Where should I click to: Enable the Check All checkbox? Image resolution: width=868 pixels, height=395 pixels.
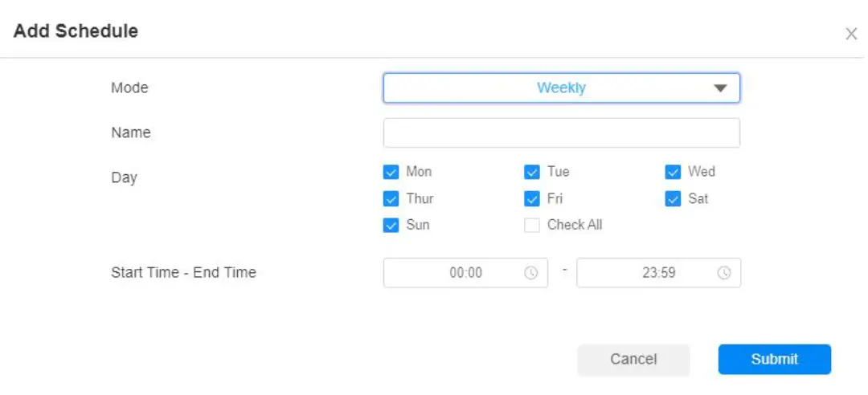click(532, 226)
